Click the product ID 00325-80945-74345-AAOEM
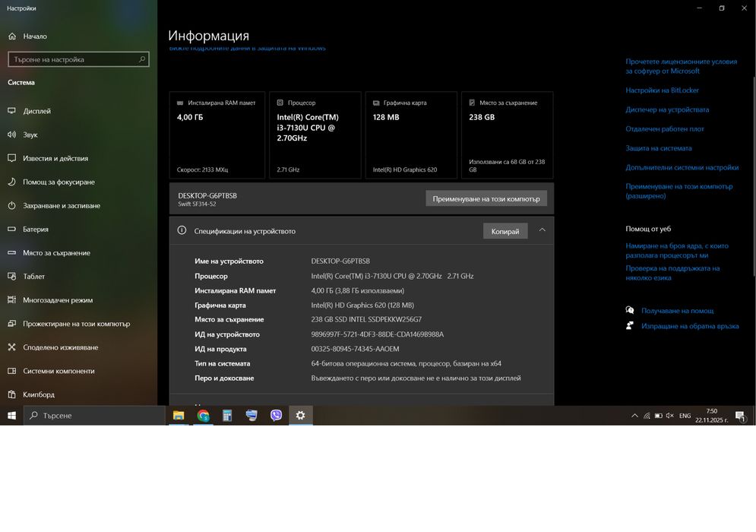The image size is (756, 532). tap(355, 349)
